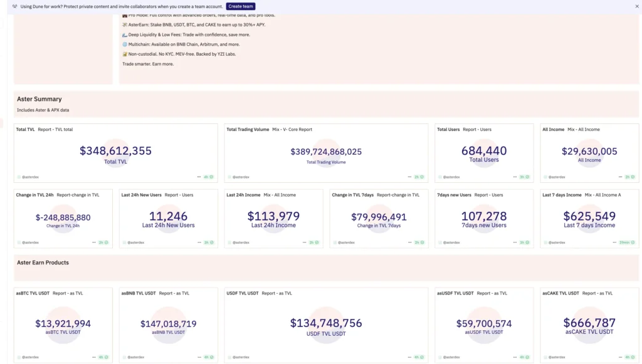Open more options on 7days new Users card
Screen dimensions: 642x364
(x=515, y=242)
